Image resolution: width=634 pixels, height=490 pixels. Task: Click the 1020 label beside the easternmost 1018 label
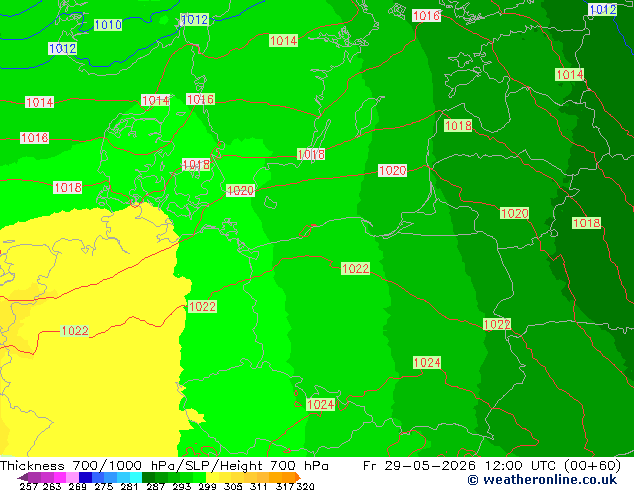coord(514,213)
